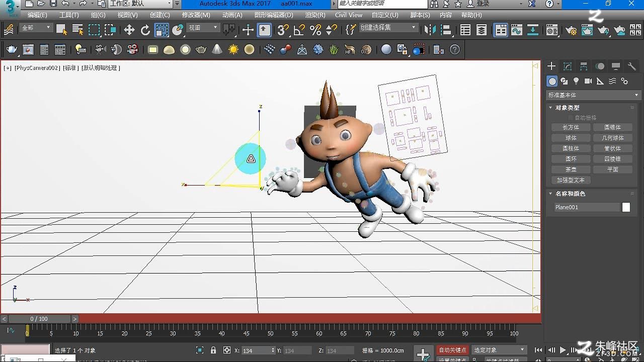Open the 编辑(E) menu
The height and width of the screenshot is (362, 644).
coord(37,15)
